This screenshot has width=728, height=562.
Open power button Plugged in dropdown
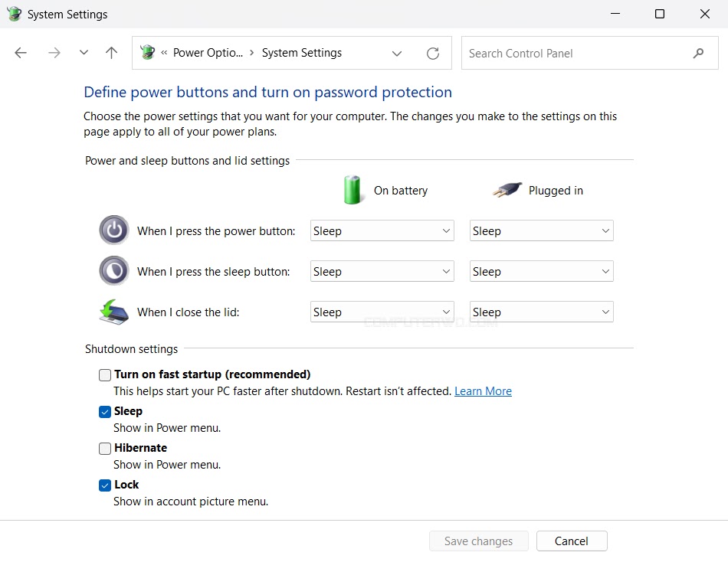pyautogui.click(x=541, y=230)
